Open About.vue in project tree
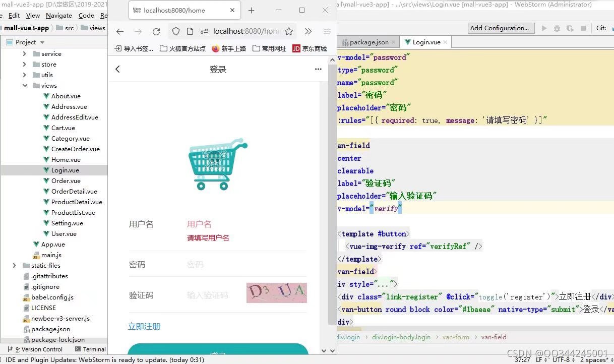The height and width of the screenshot is (364, 614). click(x=66, y=96)
